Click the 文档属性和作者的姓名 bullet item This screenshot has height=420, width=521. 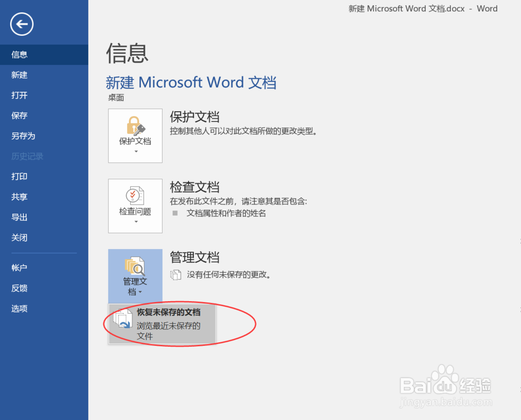(x=226, y=213)
